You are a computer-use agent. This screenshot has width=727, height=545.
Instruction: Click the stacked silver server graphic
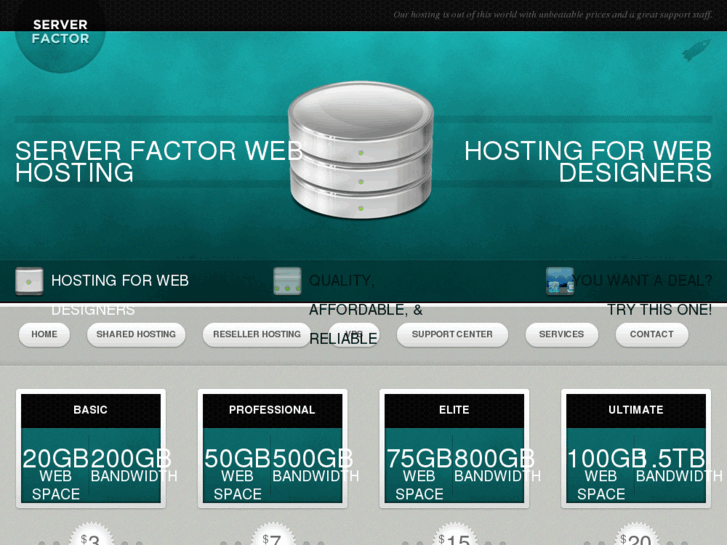361,149
